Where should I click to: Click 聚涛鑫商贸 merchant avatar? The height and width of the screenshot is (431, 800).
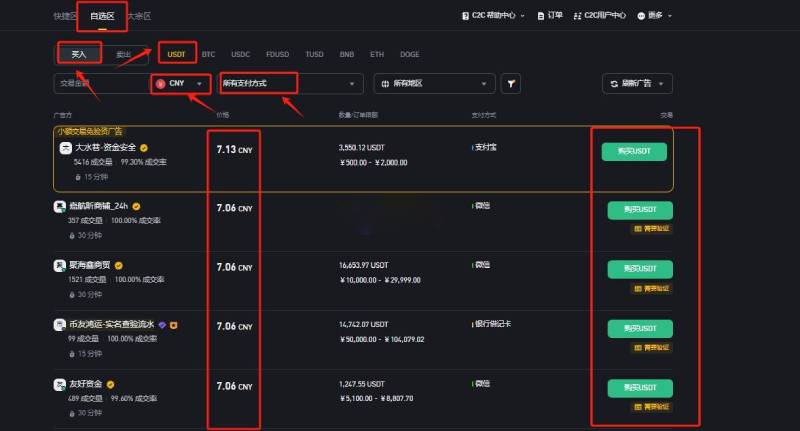pos(60,265)
